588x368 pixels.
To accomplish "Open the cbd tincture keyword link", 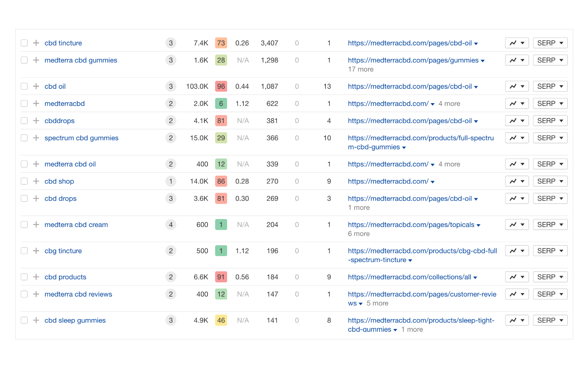I will coord(63,43).
